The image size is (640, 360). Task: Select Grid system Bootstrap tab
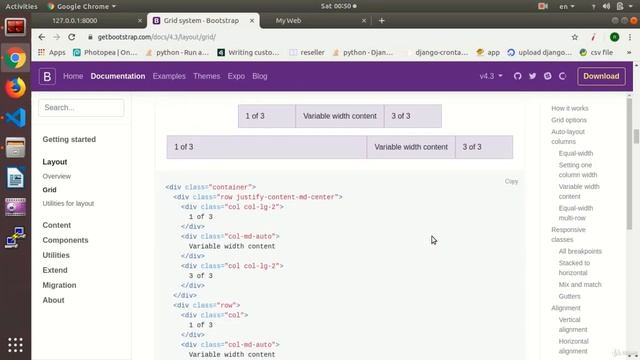pyautogui.click(x=200, y=20)
